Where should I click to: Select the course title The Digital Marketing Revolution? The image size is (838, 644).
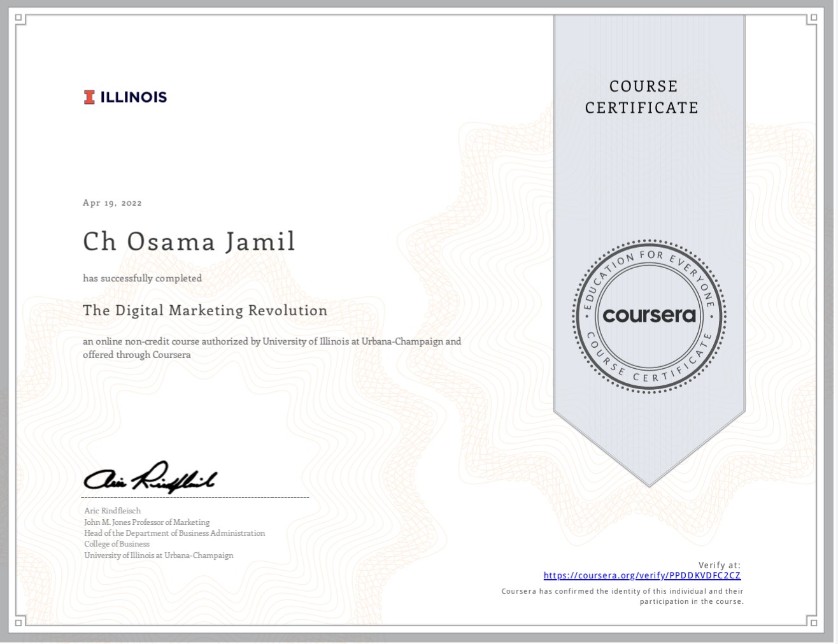(205, 311)
